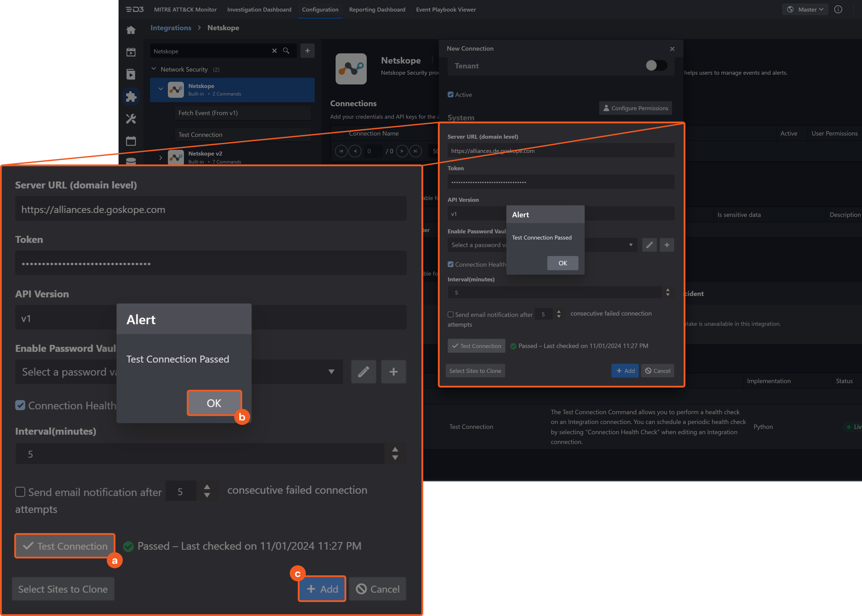The image size is (862, 616).
Task: Click Test Connection button in enlarged callout
Action: coord(65,546)
